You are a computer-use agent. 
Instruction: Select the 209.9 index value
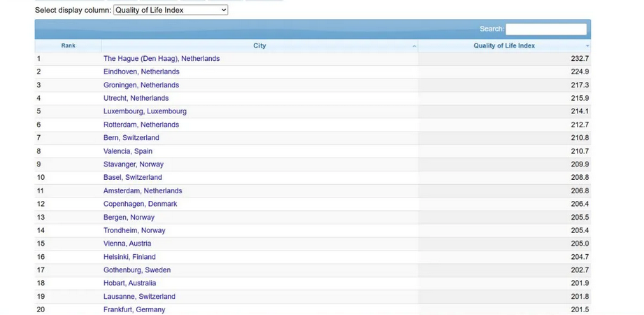tap(580, 164)
